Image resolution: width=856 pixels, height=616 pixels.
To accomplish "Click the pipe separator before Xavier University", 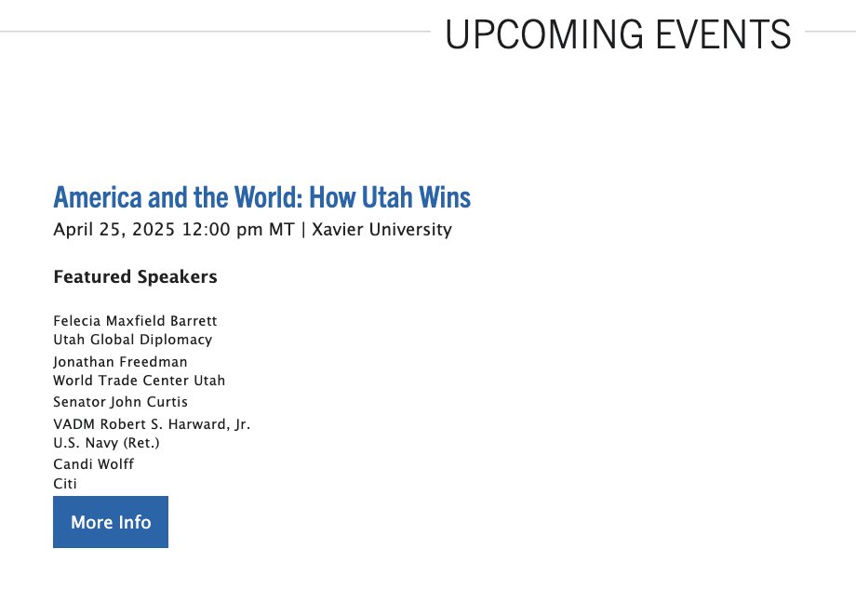I will pyautogui.click(x=303, y=229).
